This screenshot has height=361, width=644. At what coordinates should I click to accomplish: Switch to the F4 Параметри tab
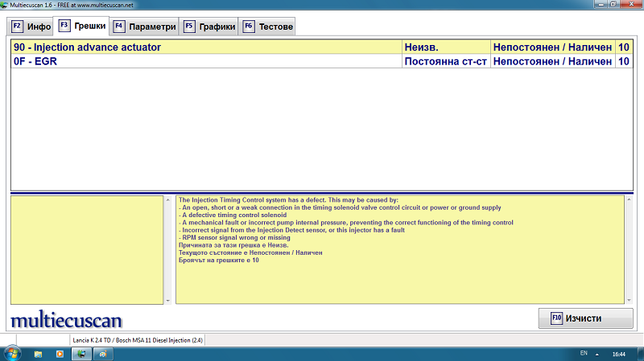pos(145,27)
